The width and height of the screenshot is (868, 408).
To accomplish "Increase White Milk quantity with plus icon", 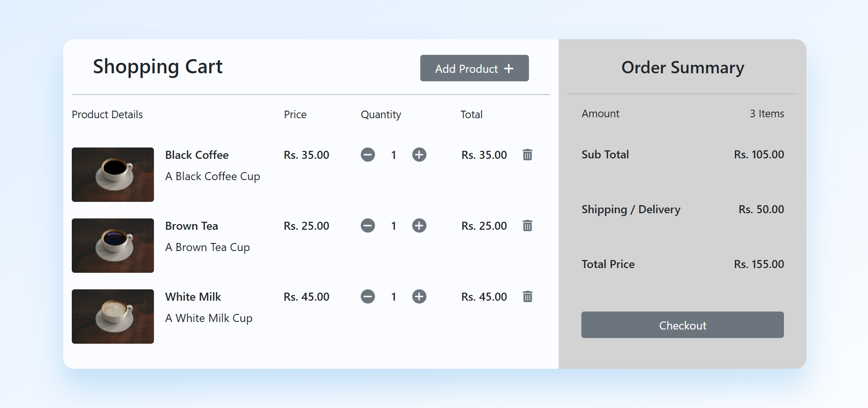I will point(419,296).
